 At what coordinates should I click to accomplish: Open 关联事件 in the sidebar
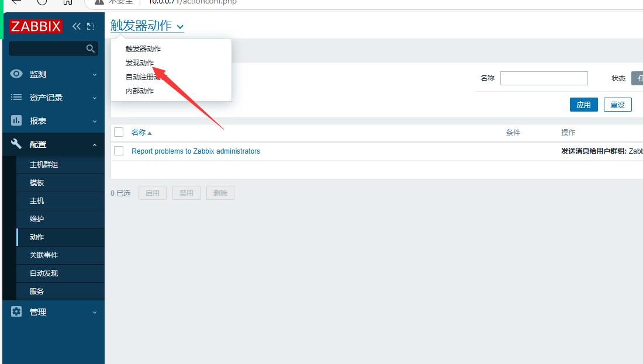(x=61, y=255)
